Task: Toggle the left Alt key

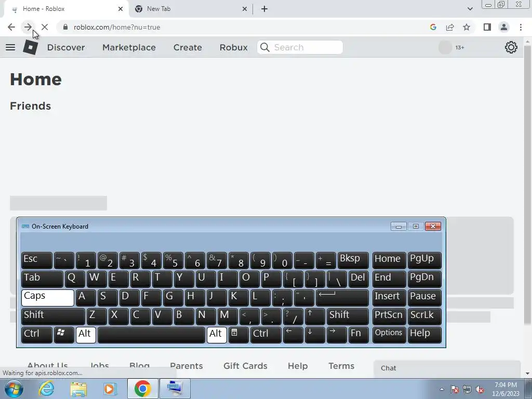Action: pos(86,335)
